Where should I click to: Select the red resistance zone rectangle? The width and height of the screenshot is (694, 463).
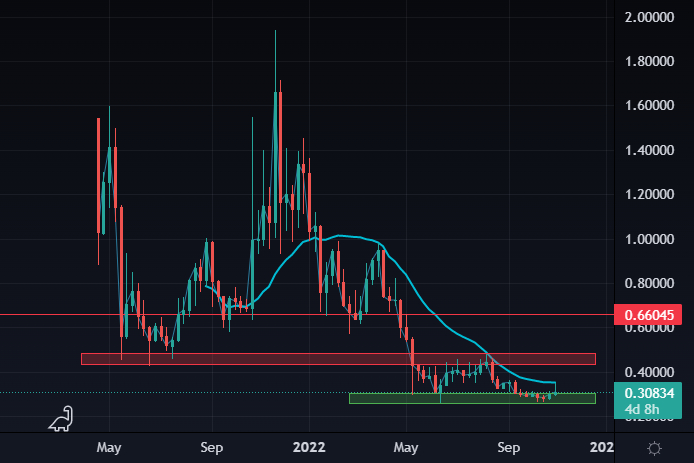click(339, 359)
